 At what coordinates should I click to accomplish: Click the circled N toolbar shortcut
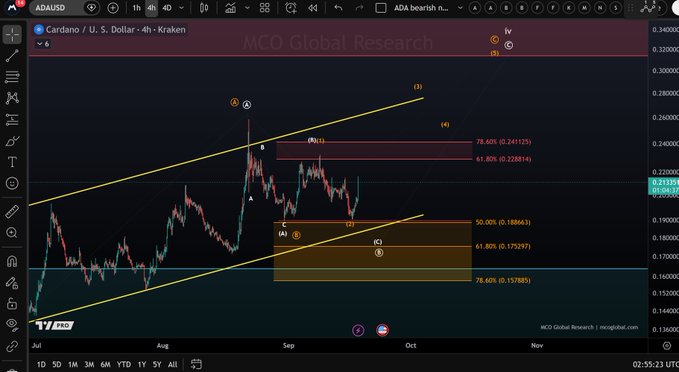point(600,8)
